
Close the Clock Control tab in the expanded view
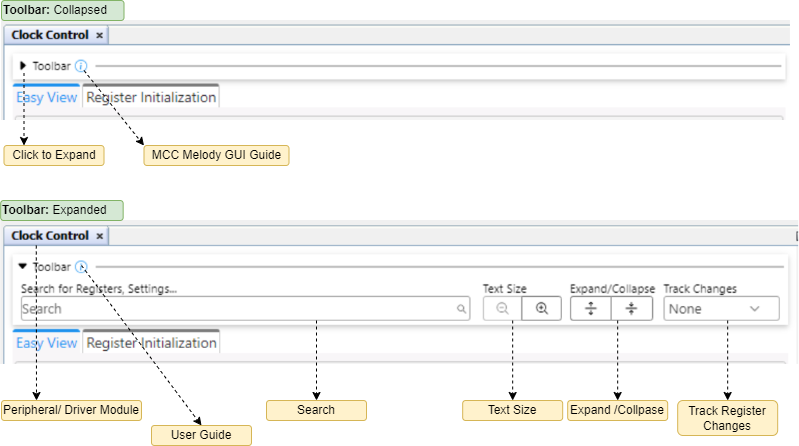(99, 236)
